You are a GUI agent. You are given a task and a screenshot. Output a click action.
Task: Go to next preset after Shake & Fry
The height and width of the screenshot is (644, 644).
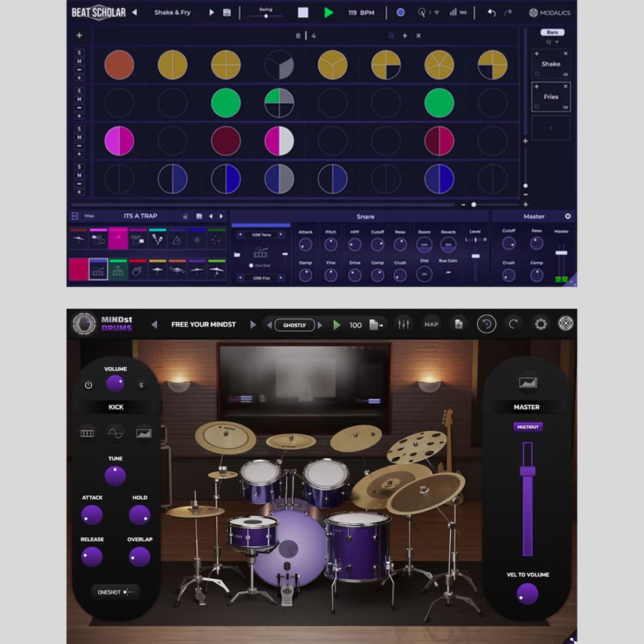(x=211, y=12)
